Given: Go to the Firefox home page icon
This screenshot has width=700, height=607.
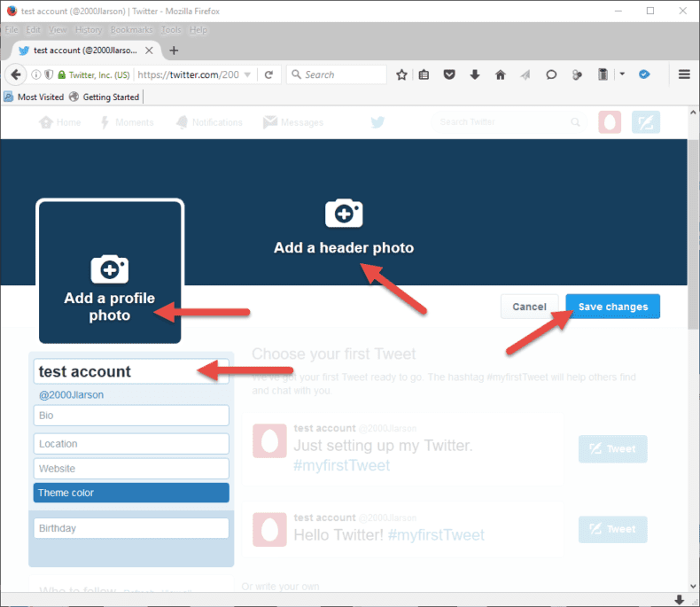Looking at the screenshot, I should coord(500,75).
